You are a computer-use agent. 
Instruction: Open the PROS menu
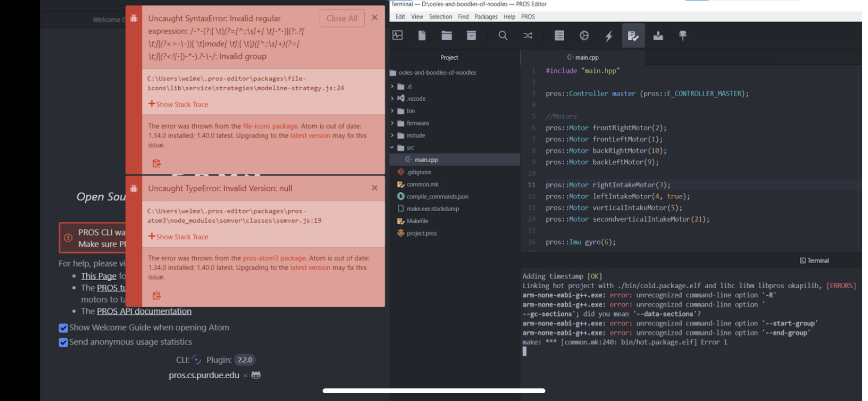tap(528, 16)
